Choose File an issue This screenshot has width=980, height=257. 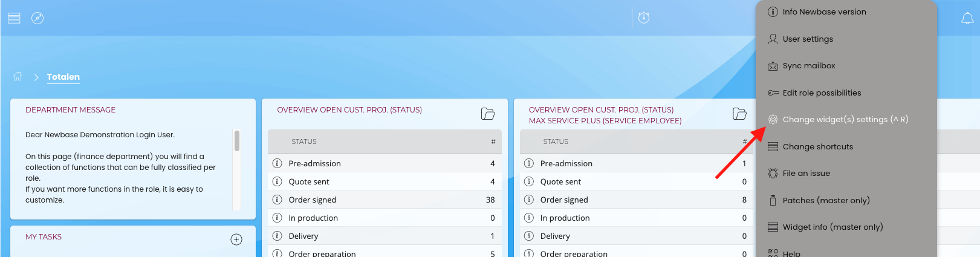point(806,173)
